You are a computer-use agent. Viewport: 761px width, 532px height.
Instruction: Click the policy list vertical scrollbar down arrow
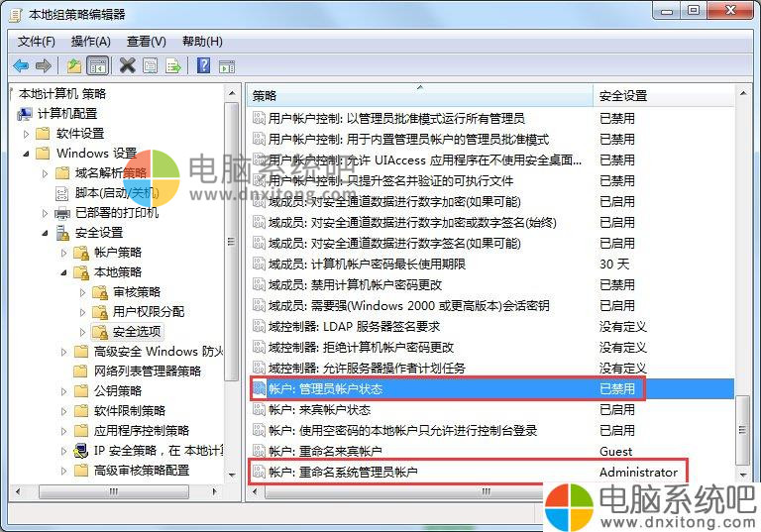pyautogui.click(x=743, y=477)
